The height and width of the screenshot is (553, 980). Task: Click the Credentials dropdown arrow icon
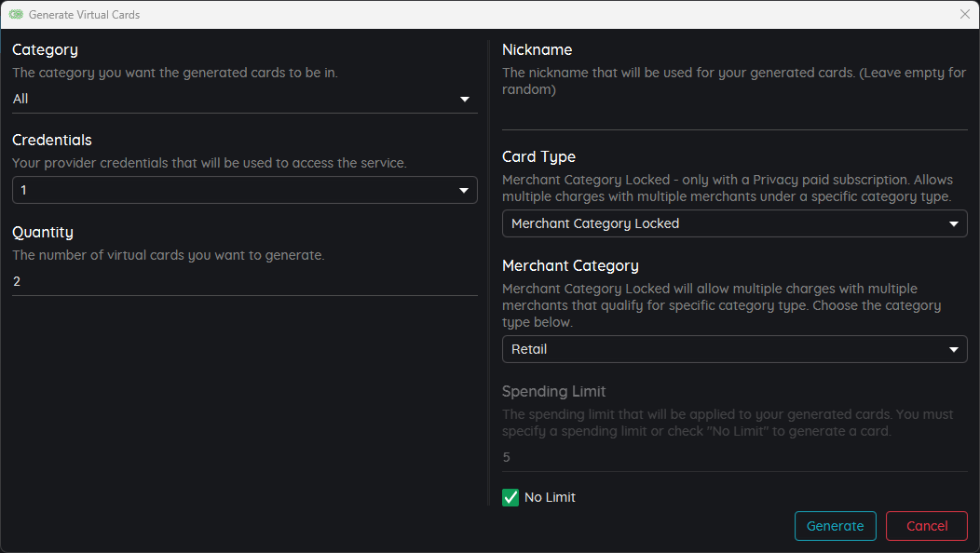pos(464,191)
